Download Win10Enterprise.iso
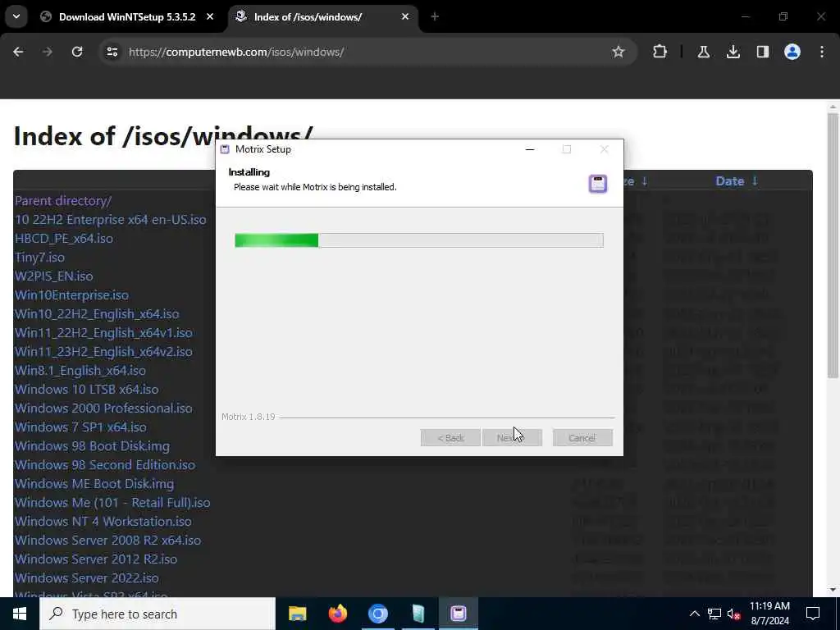The image size is (840, 630). click(x=72, y=295)
